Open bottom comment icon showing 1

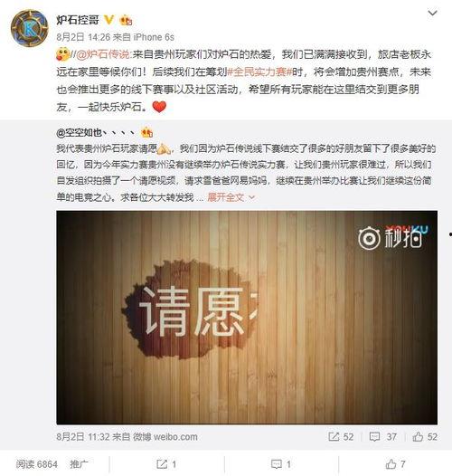(281, 464)
